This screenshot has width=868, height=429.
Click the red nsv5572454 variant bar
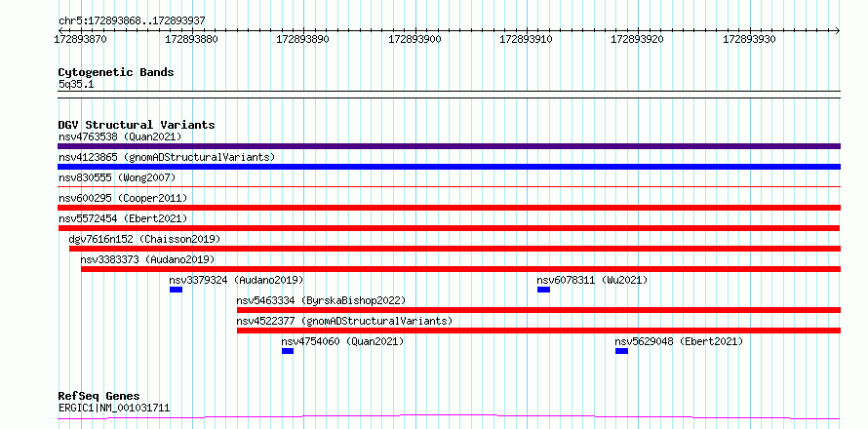[449, 228]
